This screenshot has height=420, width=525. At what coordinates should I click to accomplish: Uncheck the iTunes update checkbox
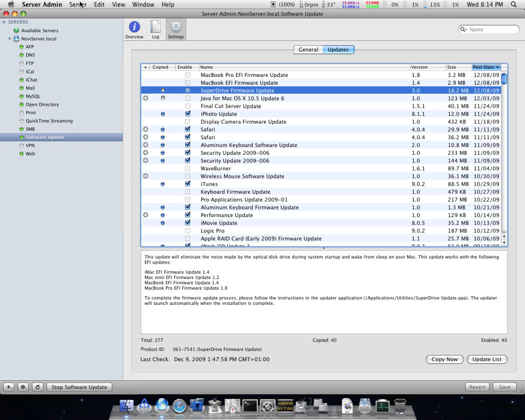pyautogui.click(x=187, y=184)
